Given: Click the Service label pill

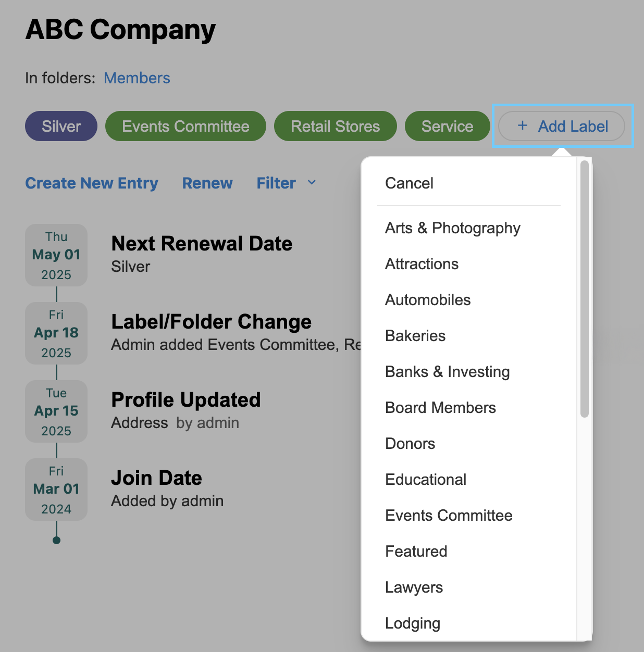Looking at the screenshot, I should click(x=447, y=126).
